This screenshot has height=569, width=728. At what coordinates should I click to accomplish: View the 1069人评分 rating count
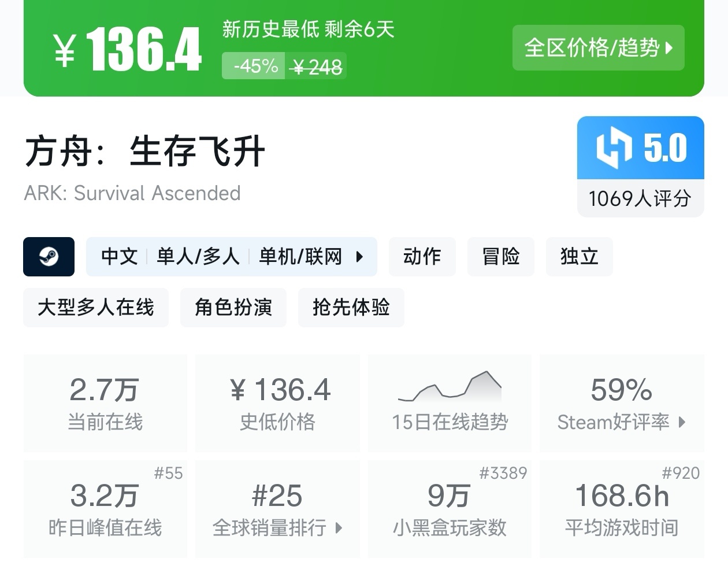(640, 198)
